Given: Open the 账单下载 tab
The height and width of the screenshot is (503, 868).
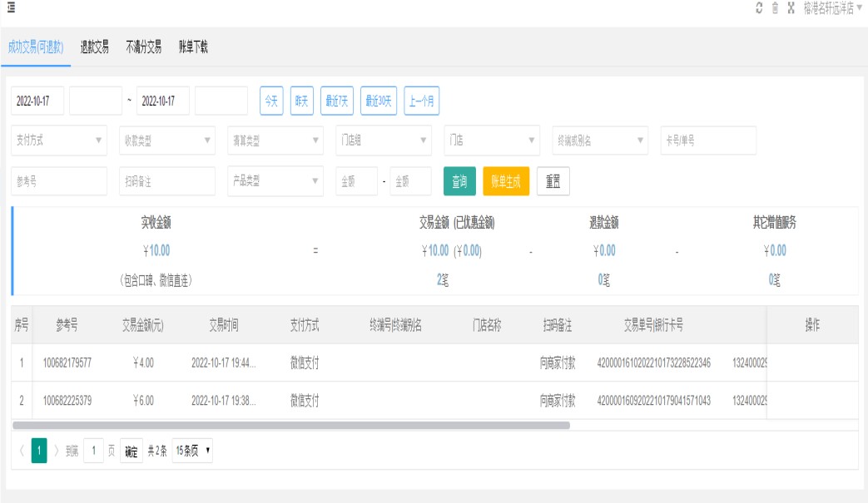Looking at the screenshot, I should pos(193,47).
